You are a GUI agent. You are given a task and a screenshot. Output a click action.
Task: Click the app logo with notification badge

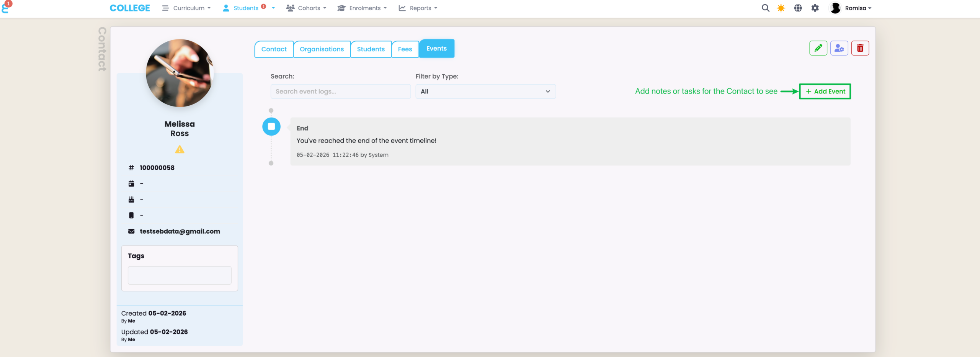tap(6, 7)
